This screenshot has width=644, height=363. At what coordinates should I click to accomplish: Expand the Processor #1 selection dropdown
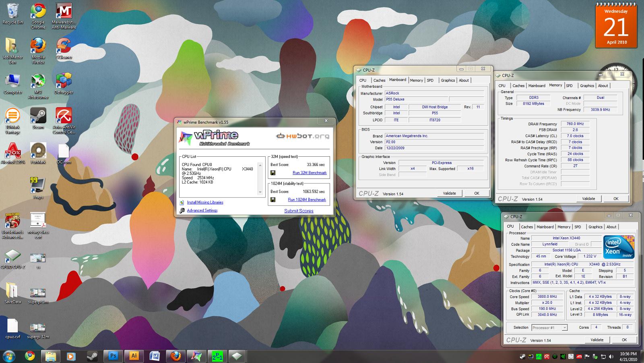[x=564, y=328]
